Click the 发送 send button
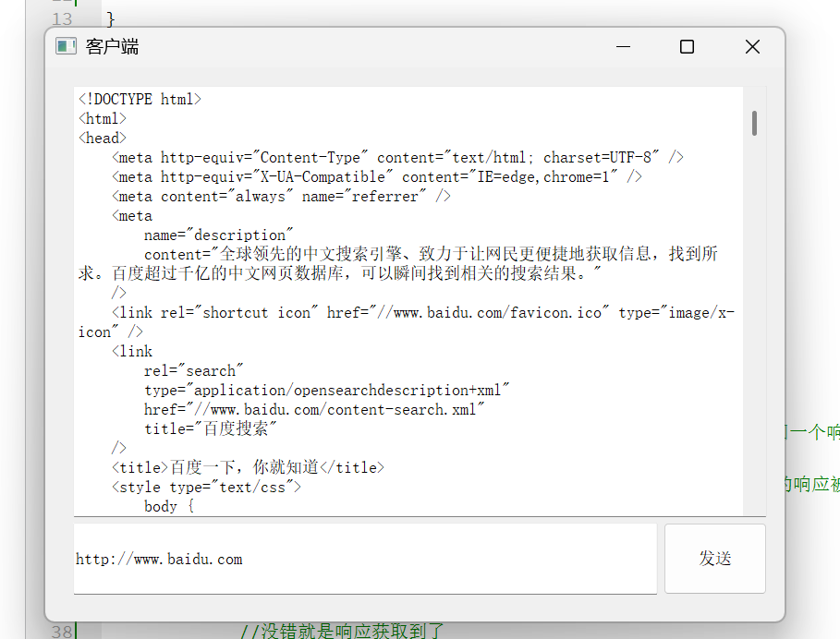This screenshot has height=639, width=840. coord(714,558)
